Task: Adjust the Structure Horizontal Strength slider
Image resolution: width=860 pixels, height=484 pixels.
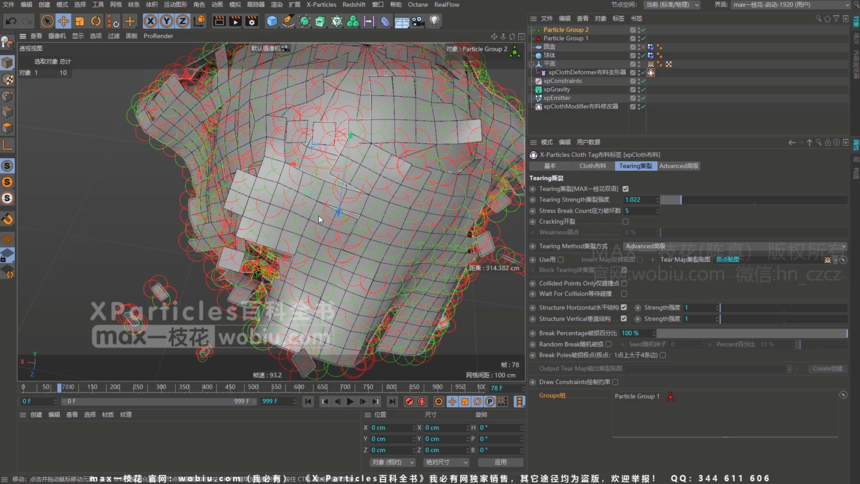Action: pos(783,307)
